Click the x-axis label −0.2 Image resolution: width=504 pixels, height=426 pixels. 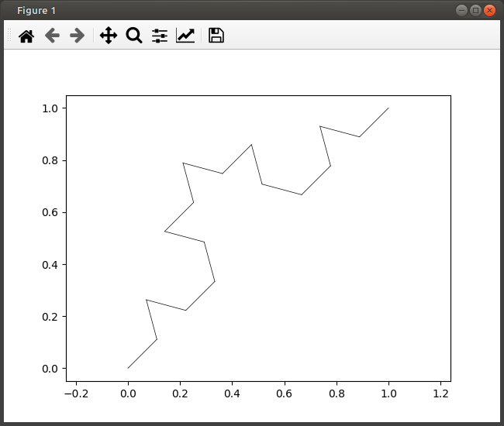pyautogui.click(x=76, y=393)
